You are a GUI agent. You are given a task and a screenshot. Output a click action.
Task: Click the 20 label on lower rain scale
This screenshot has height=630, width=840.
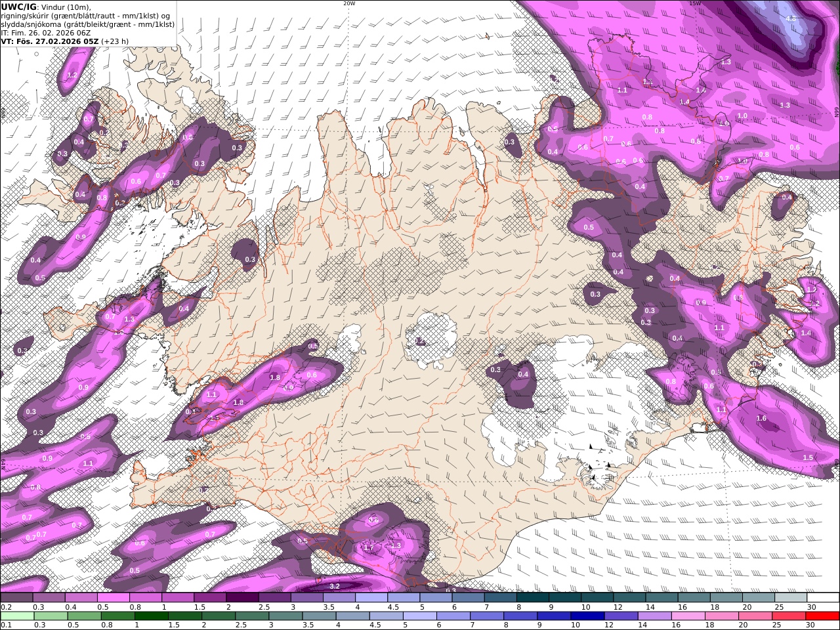coord(743,625)
